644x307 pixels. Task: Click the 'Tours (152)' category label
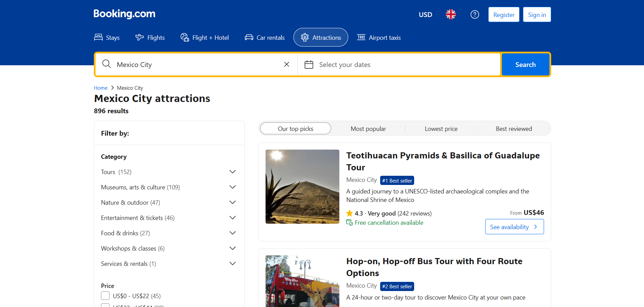(x=116, y=172)
